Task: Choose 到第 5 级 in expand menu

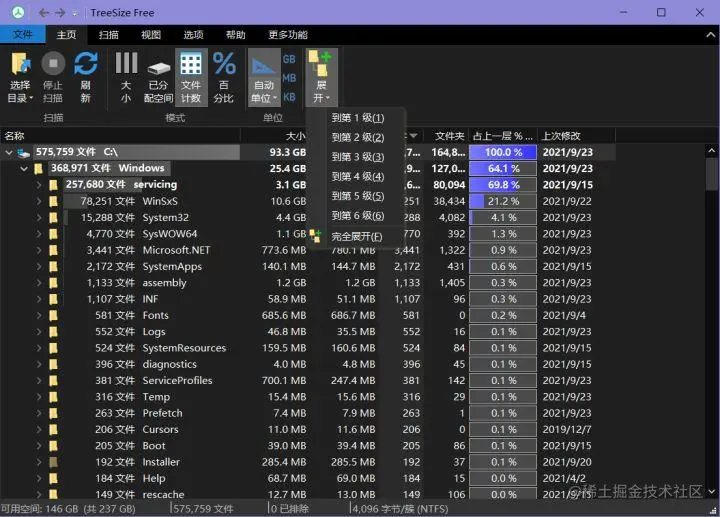Action: tap(357, 196)
